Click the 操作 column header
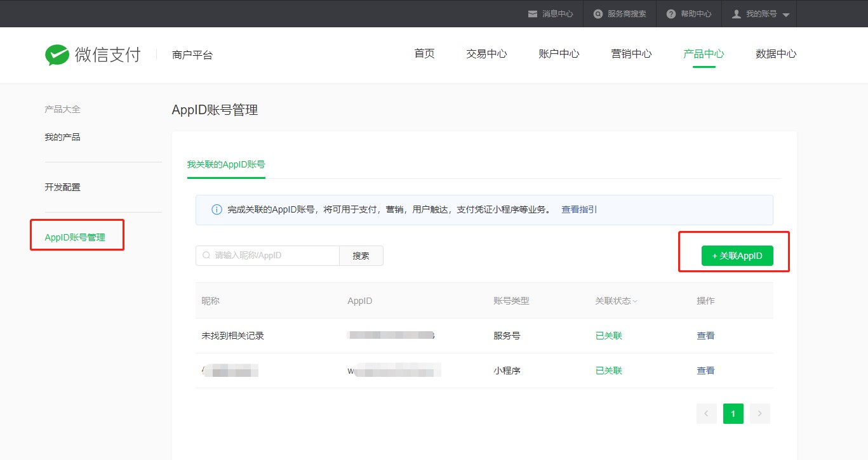This screenshot has width=868, height=460. [705, 301]
